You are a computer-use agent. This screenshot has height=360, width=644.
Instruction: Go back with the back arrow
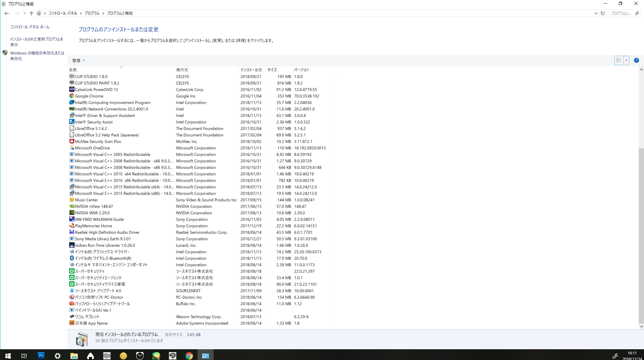click(x=7, y=13)
